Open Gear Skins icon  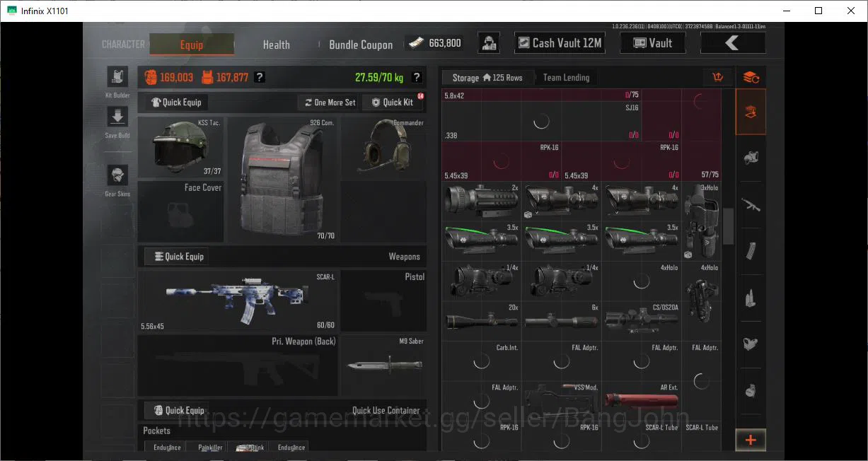(x=117, y=175)
